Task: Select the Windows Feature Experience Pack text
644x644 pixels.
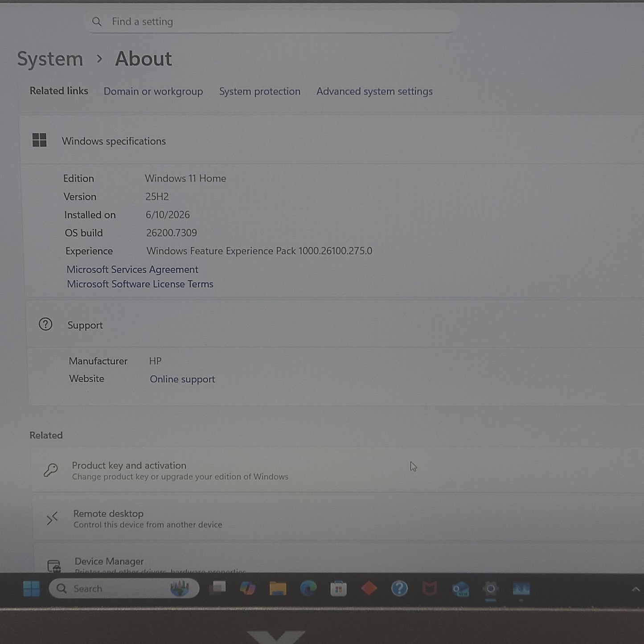Action: 259,251
